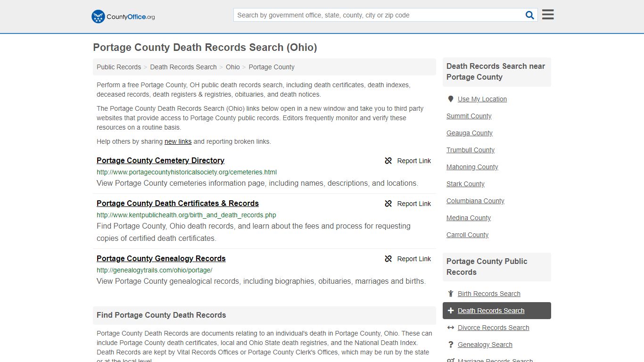This screenshot has height=362, width=644.
Task: Select the active Death Records Search item
Action: 497,311
